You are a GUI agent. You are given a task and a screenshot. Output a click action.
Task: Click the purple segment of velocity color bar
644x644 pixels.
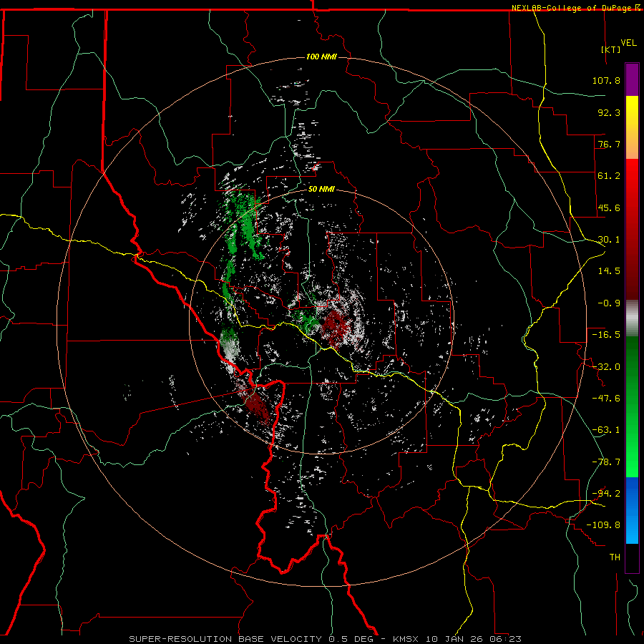click(x=632, y=79)
